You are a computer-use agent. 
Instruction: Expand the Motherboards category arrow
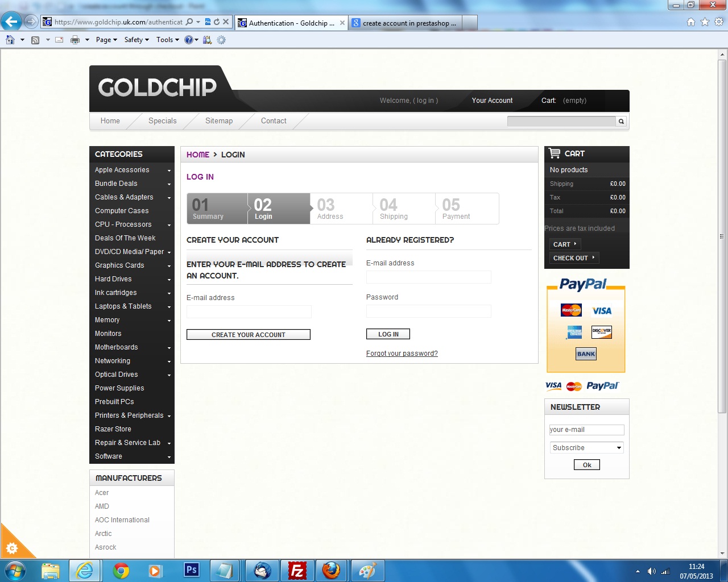point(169,348)
